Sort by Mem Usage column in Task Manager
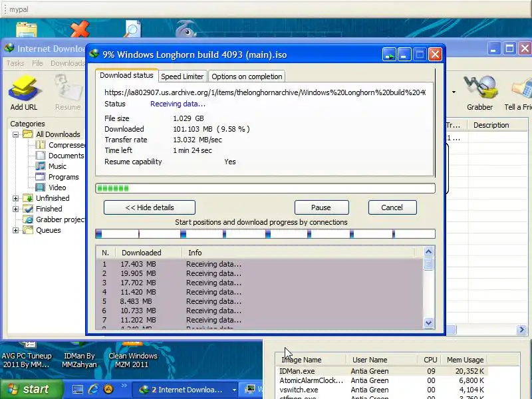532x399 pixels. (465, 360)
